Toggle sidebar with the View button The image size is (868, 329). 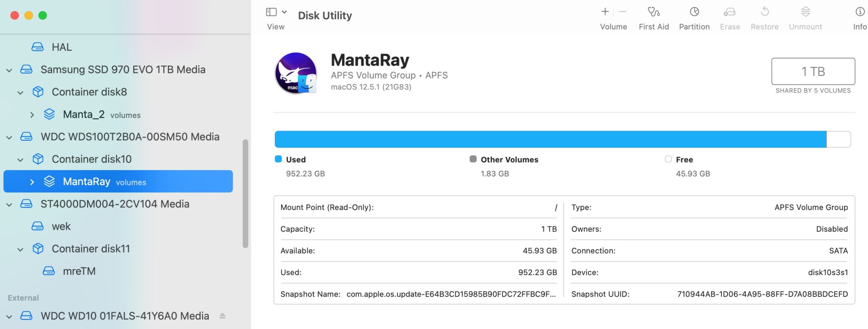271,12
